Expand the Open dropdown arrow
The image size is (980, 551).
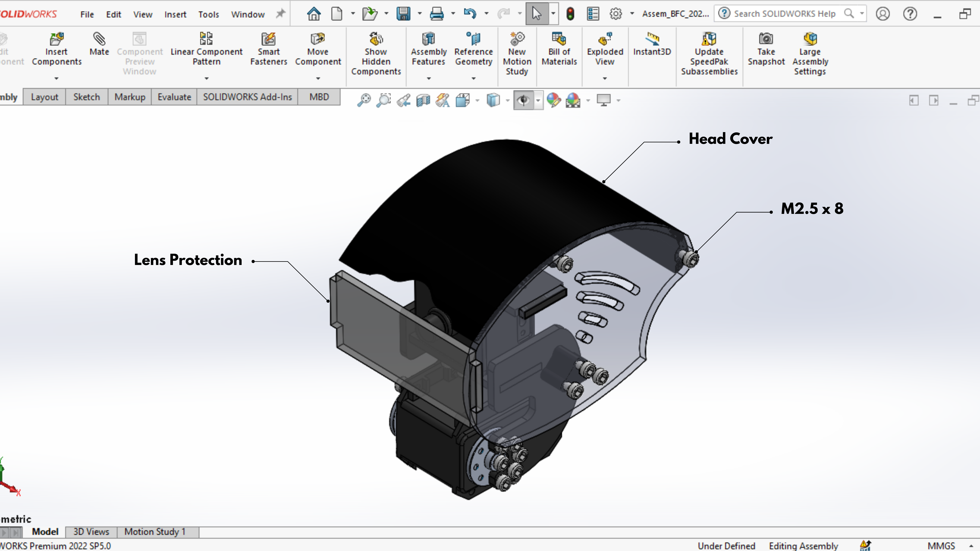pos(386,14)
